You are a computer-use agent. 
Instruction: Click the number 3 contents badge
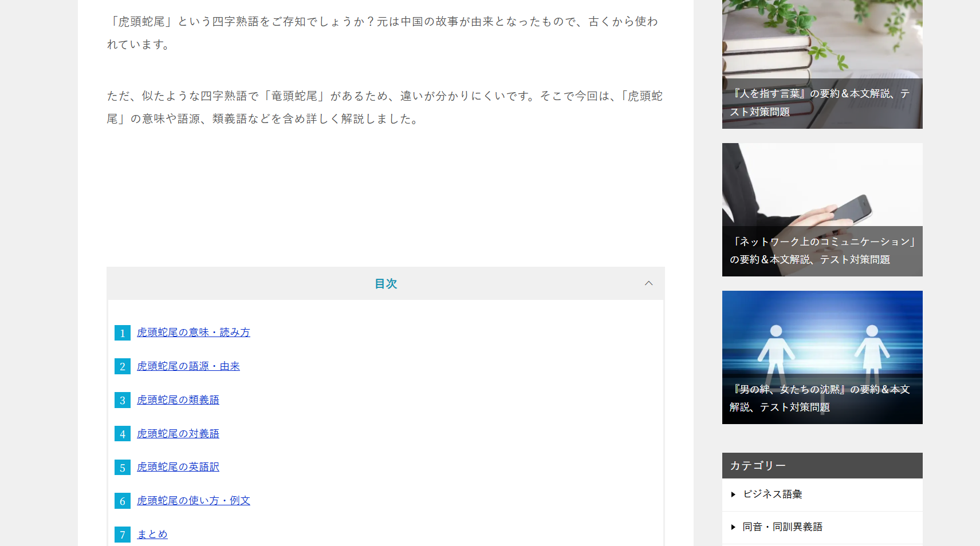tap(123, 401)
